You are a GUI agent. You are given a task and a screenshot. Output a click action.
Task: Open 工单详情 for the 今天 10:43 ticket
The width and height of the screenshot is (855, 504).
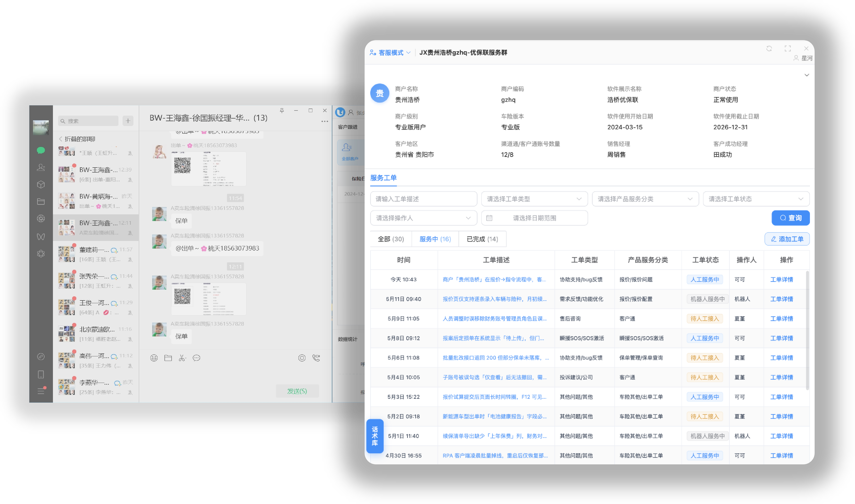[x=782, y=280]
